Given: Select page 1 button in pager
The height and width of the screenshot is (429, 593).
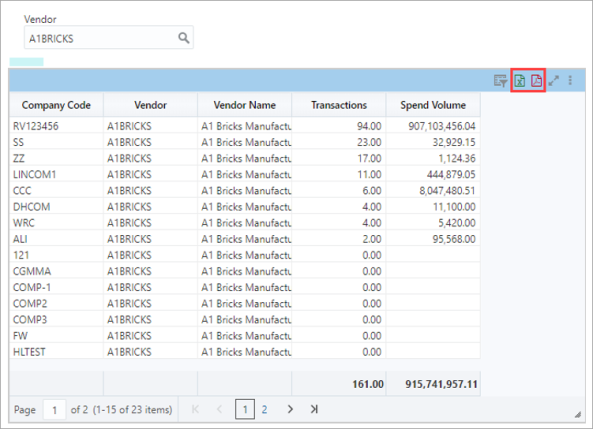Looking at the screenshot, I should click(x=245, y=409).
